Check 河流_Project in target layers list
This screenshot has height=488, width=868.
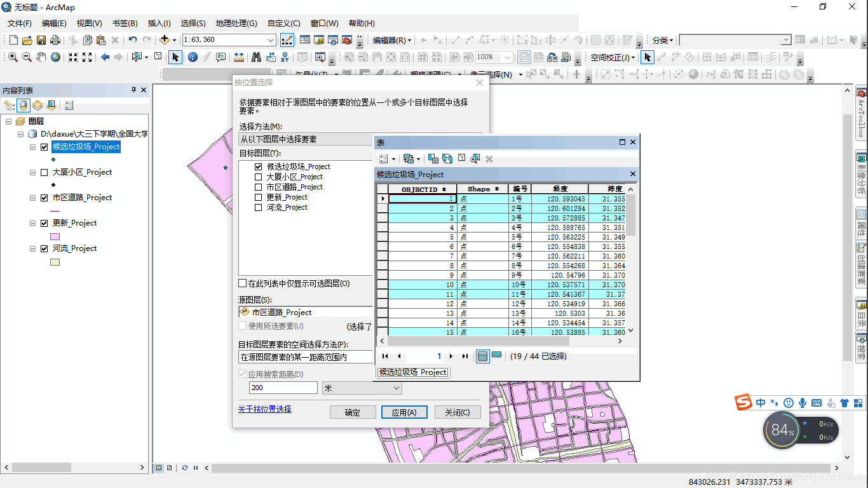click(x=258, y=207)
